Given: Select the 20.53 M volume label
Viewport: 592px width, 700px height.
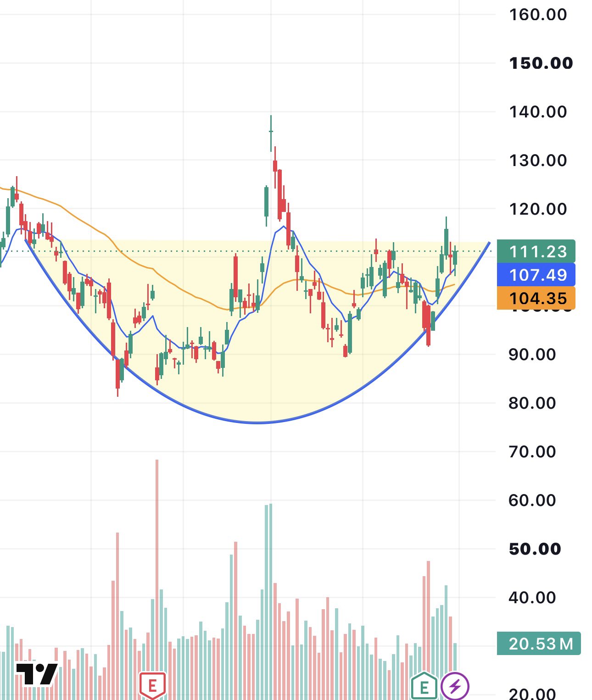Looking at the screenshot, I should [x=539, y=644].
